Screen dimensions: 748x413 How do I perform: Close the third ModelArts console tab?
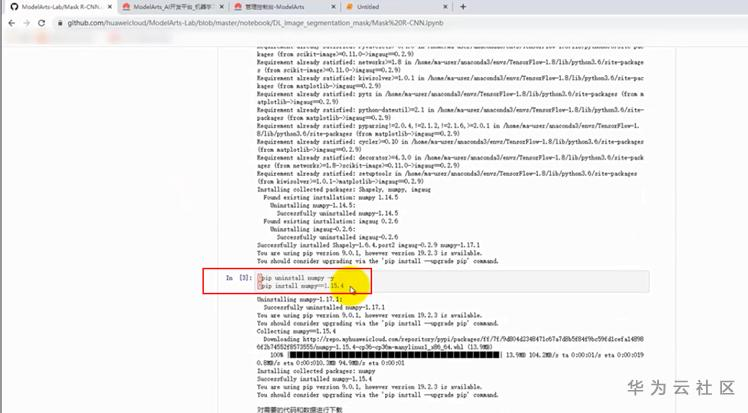coord(333,7)
